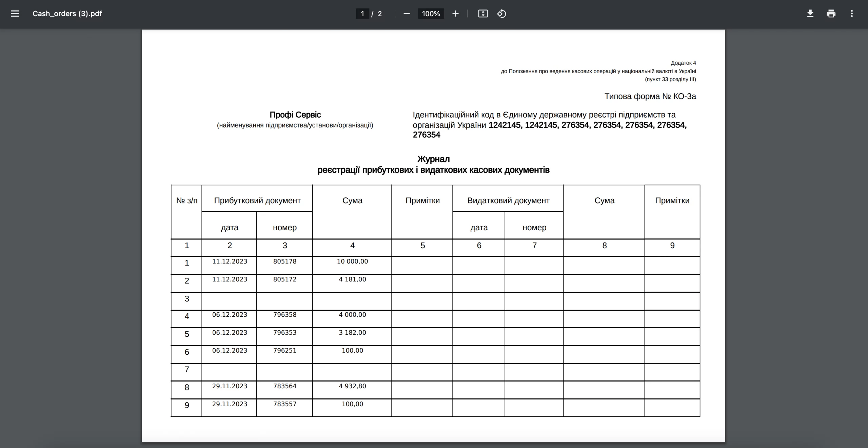Toggle fit to page view

click(x=483, y=14)
